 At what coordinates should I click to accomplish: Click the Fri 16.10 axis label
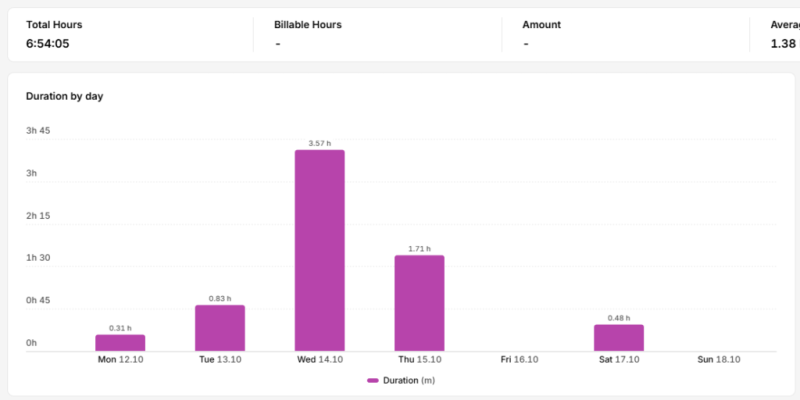click(519, 360)
